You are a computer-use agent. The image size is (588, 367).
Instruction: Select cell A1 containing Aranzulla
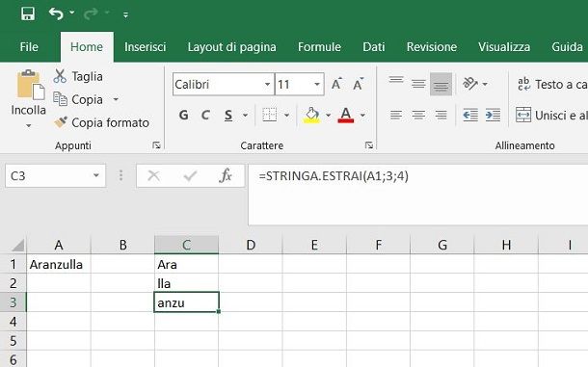click(x=59, y=264)
